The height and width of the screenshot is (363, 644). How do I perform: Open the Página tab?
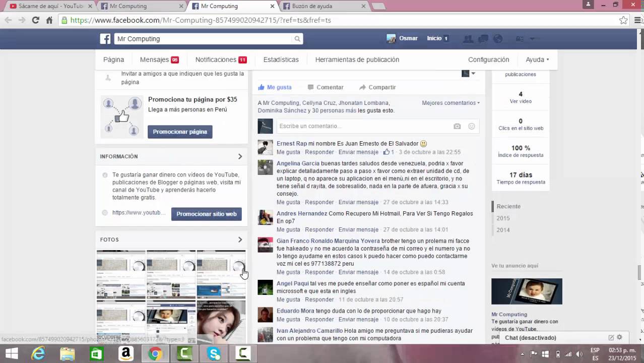click(x=113, y=59)
